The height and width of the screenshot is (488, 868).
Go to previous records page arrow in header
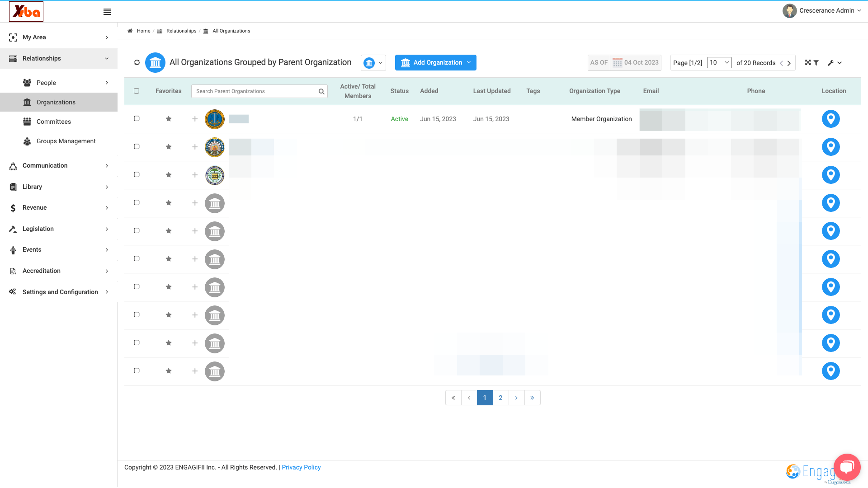[x=781, y=63]
